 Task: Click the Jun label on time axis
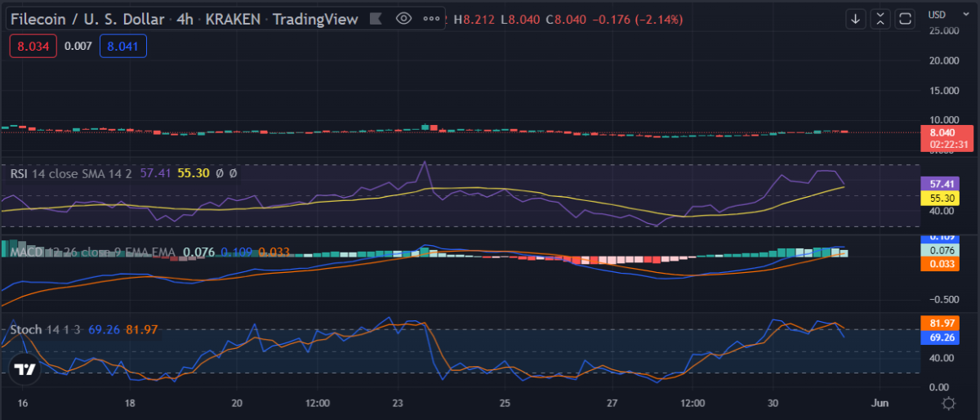(881, 403)
